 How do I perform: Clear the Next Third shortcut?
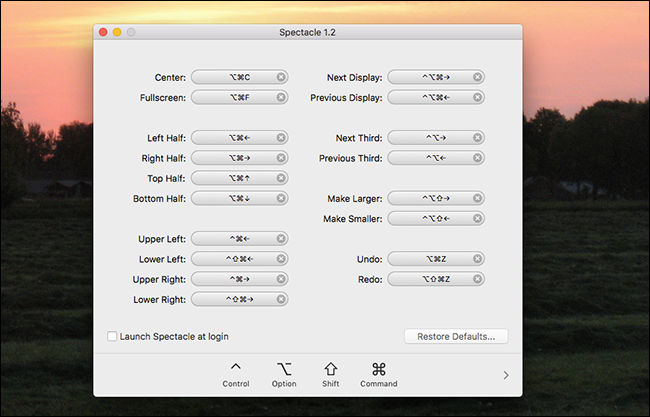[478, 138]
